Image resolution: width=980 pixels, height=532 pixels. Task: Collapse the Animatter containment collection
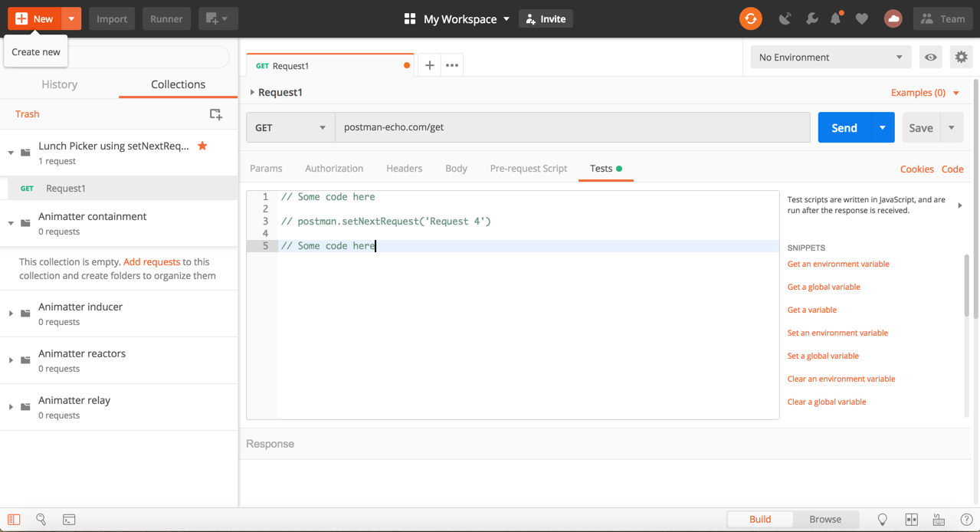click(11, 223)
